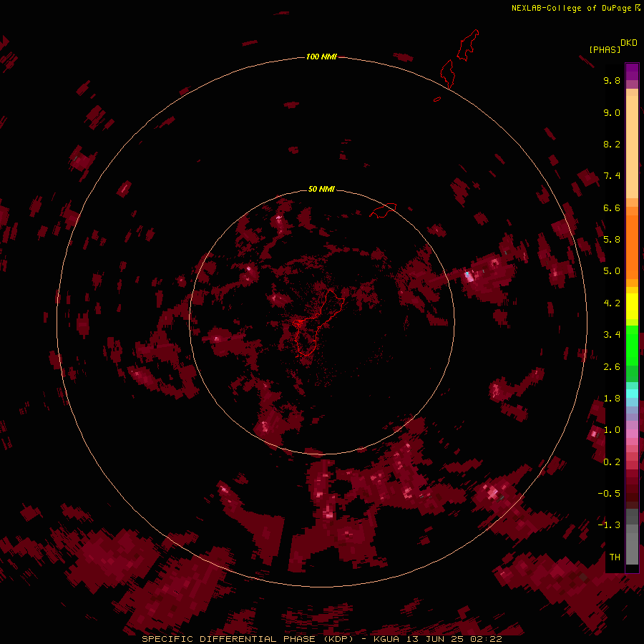644x644 pixels.
Task: Click the KDP product title caption at the bottom
Action: point(322,639)
